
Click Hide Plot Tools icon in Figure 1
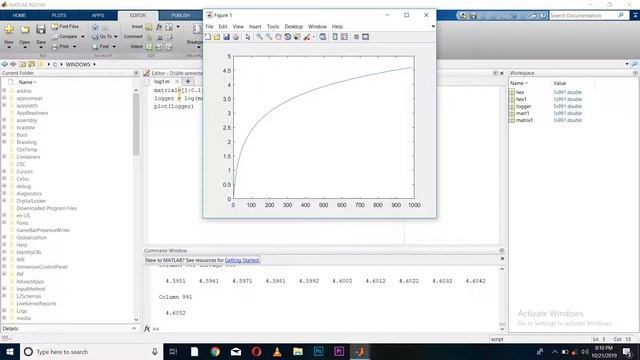(x=356, y=37)
